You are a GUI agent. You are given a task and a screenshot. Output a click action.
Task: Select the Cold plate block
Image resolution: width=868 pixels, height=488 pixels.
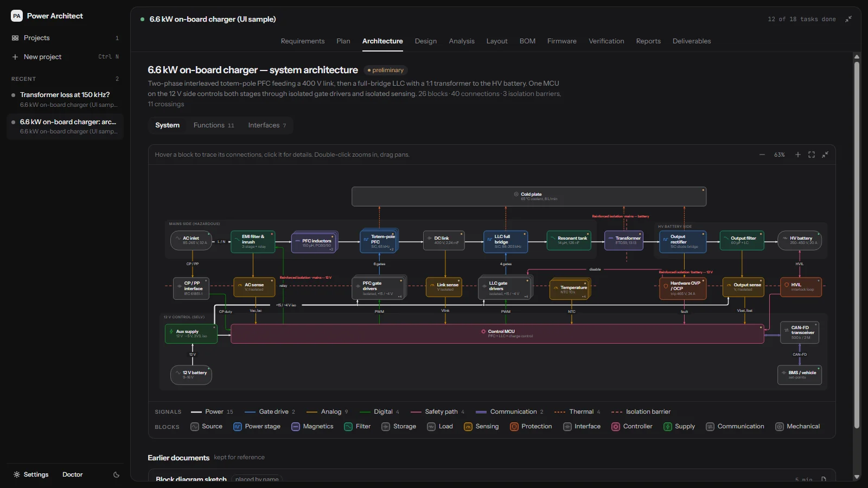pos(529,196)
